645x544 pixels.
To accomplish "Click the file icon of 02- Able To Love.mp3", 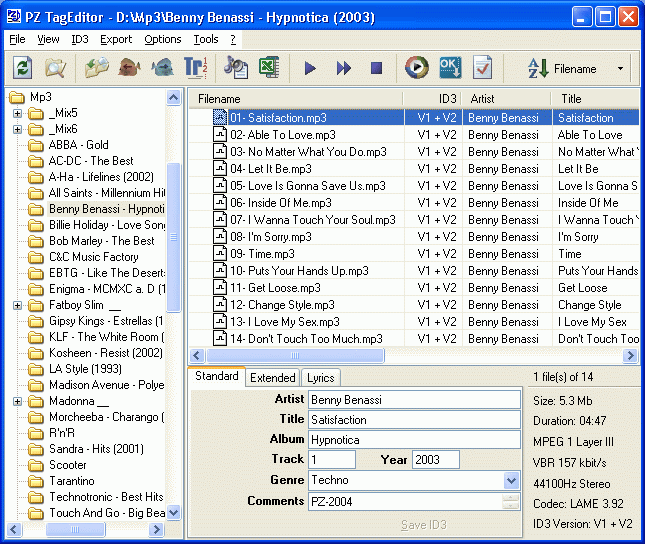I will [x=220, y=135].
